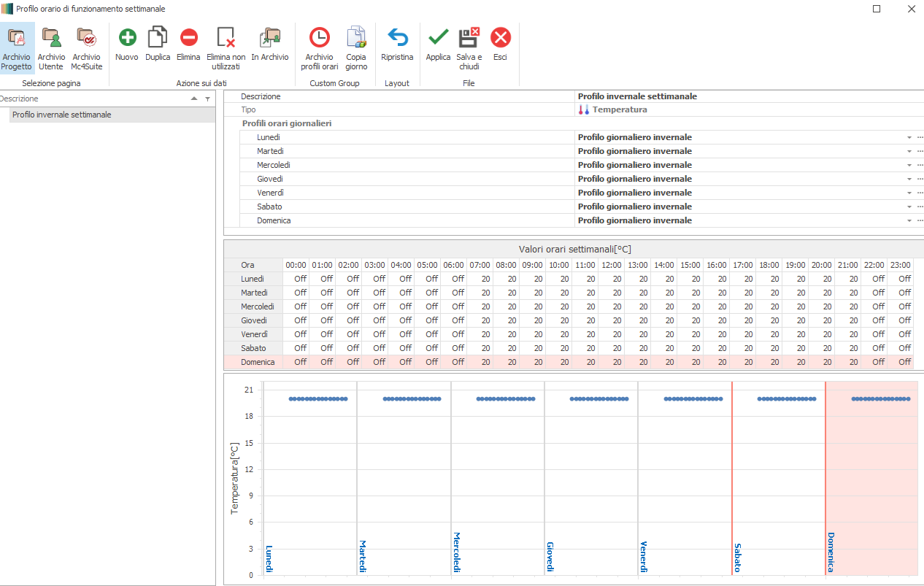The width and height of the screenshot is (924, 586).
Task: Open the Domenica profile dropdown arrow
Action: [909, 221]
